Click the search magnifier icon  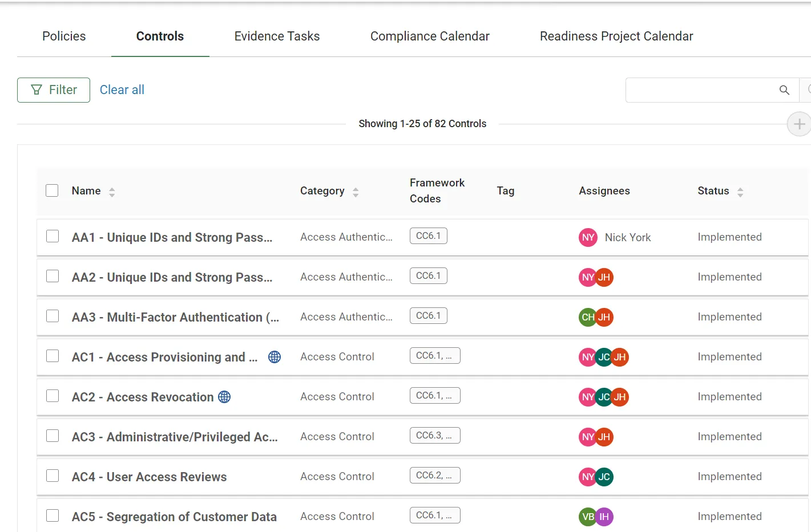pyautogui.click(x=784, y=90)
